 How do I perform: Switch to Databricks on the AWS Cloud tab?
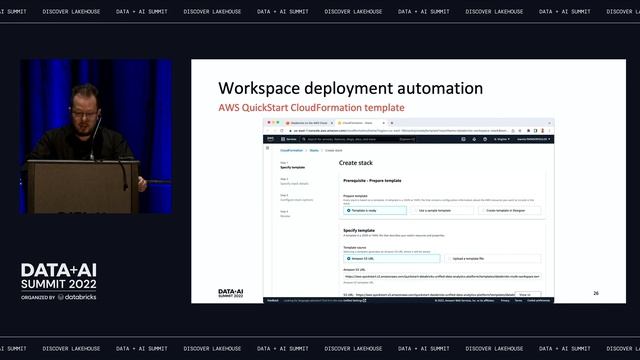click(309, 123)
